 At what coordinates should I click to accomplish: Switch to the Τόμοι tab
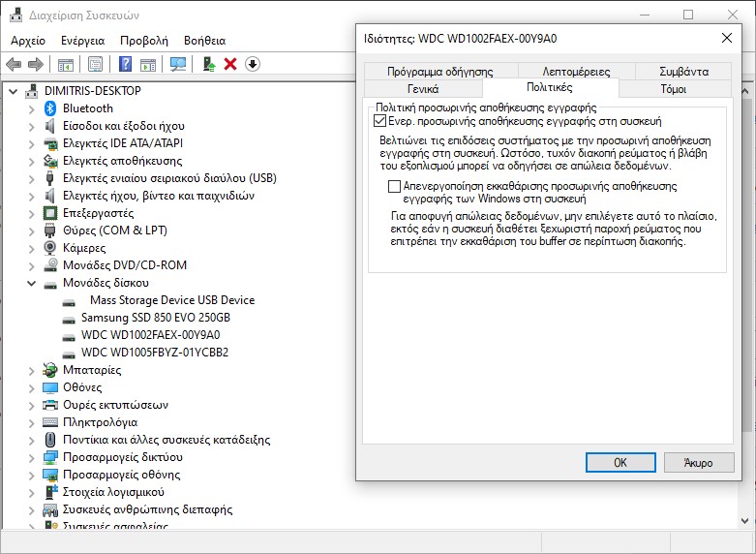coord(674,89)
